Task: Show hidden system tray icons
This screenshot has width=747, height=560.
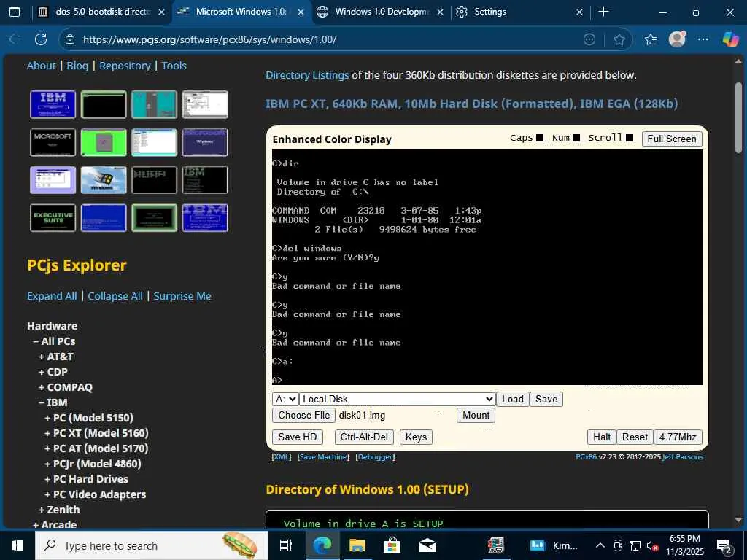Action: 600,545
